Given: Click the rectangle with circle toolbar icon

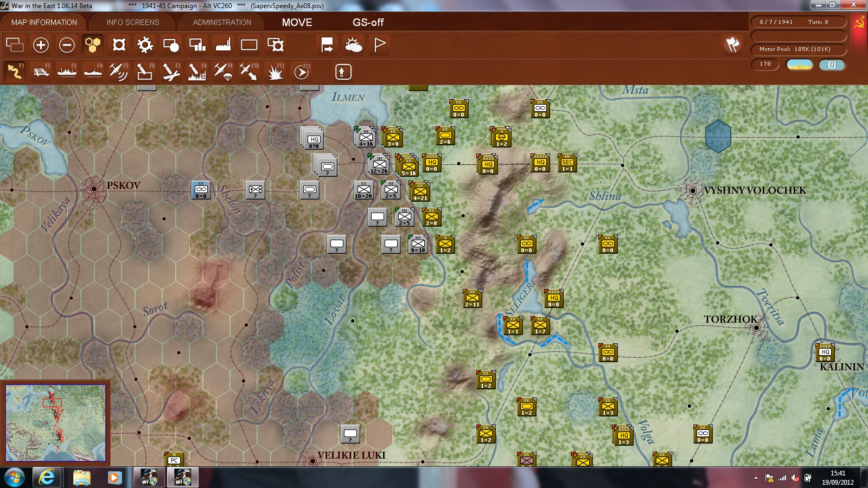Looking at the screenshot, I should coord(171,44).
